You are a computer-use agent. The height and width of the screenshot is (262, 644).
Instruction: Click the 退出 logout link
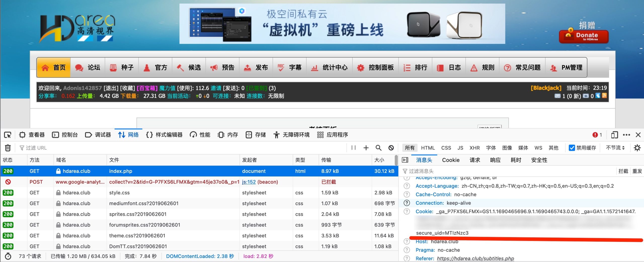(111, 88)
